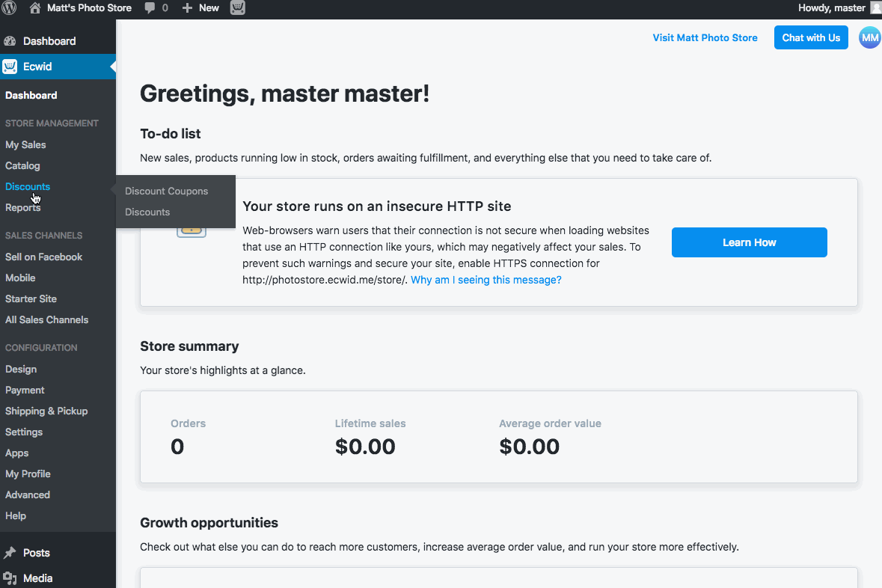Click Howdy, master account link
The height and width of the screenshot is (588, 882).
832,8
